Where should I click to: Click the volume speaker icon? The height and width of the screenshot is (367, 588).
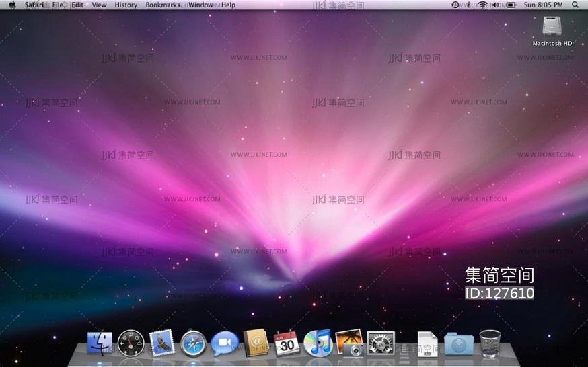[x=496, y=5]
